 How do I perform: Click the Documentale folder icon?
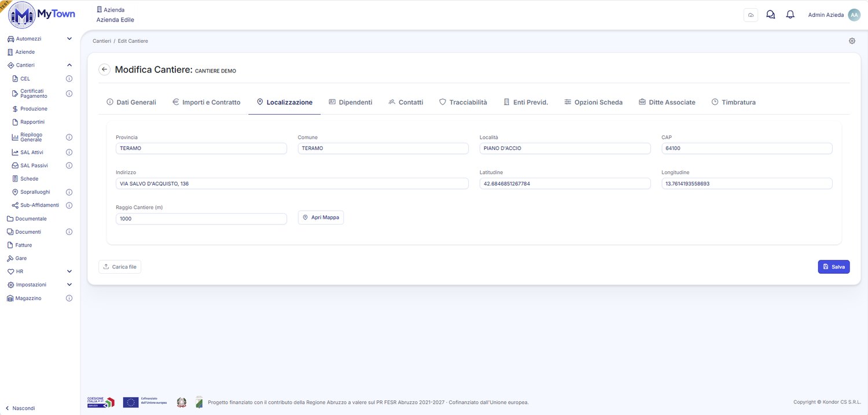pos(10,219)
